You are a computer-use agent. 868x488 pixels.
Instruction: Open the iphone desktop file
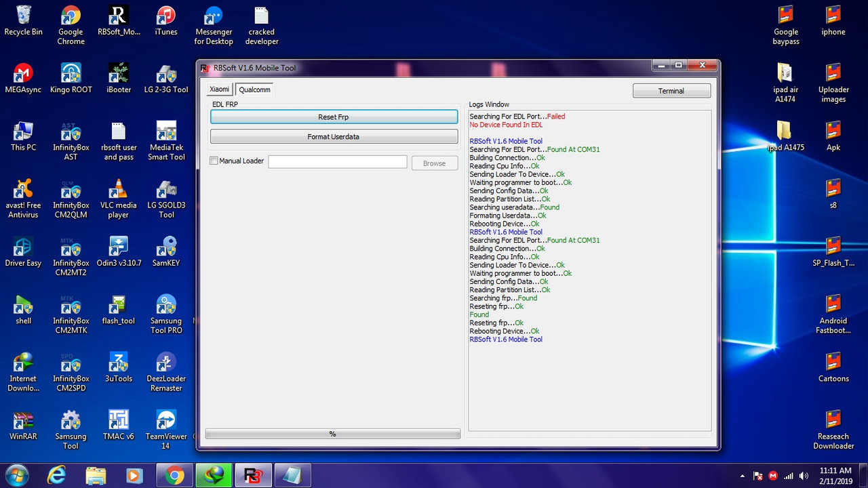click(x=833, y=21)
